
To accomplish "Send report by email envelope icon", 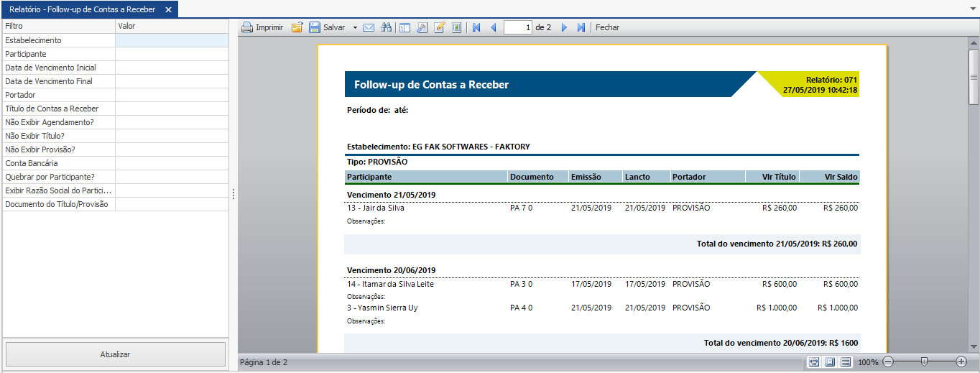I will click(x=369, y=27).
